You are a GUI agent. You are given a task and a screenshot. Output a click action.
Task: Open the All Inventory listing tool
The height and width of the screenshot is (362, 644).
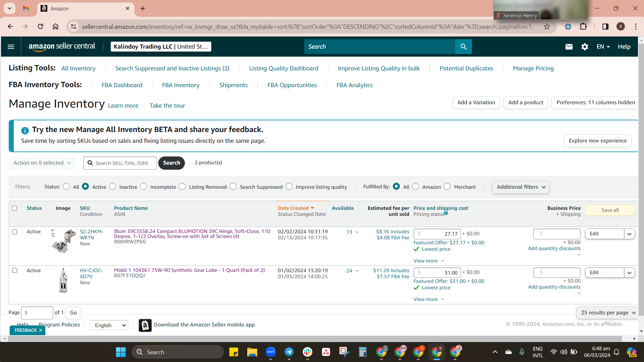point(78,68)
